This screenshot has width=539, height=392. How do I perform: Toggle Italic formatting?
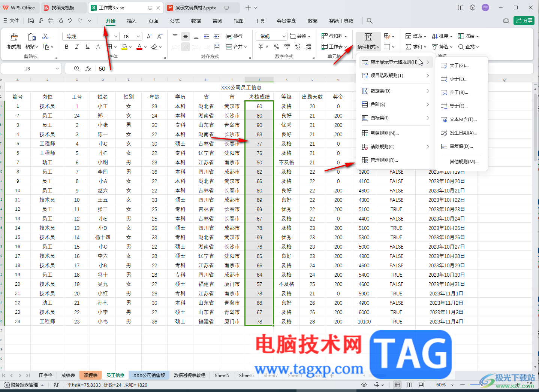77,47
